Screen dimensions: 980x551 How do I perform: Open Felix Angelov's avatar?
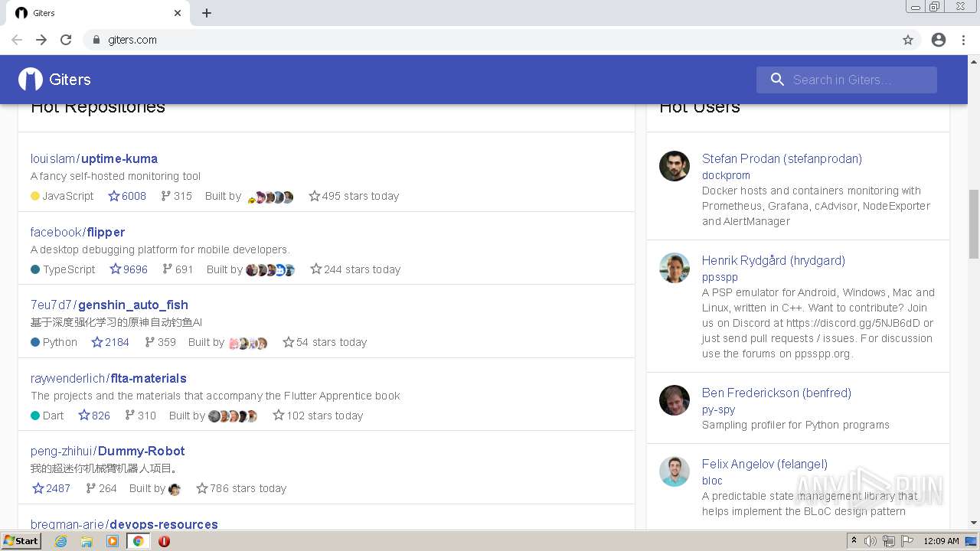tap(675, 471)
